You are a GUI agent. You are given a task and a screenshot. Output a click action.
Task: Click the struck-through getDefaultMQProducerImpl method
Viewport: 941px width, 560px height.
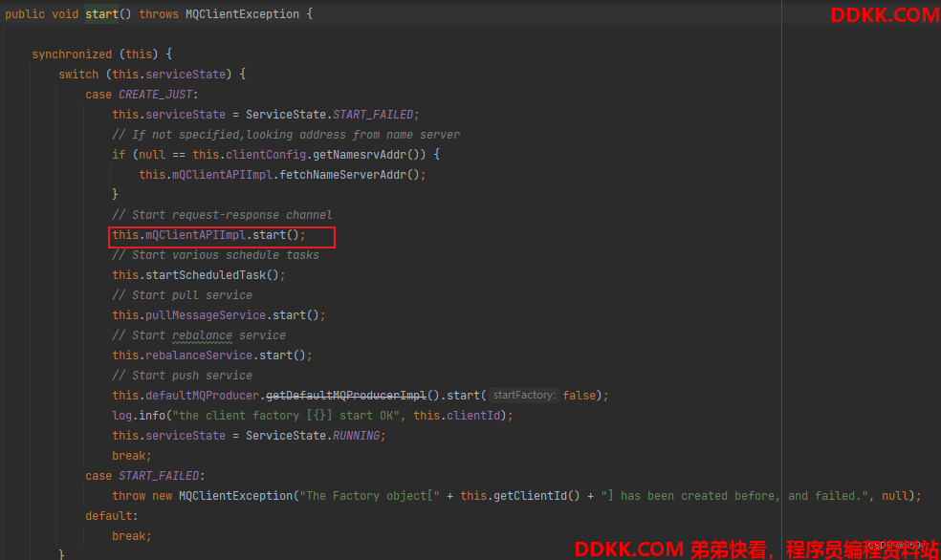[x=345, y=396]
